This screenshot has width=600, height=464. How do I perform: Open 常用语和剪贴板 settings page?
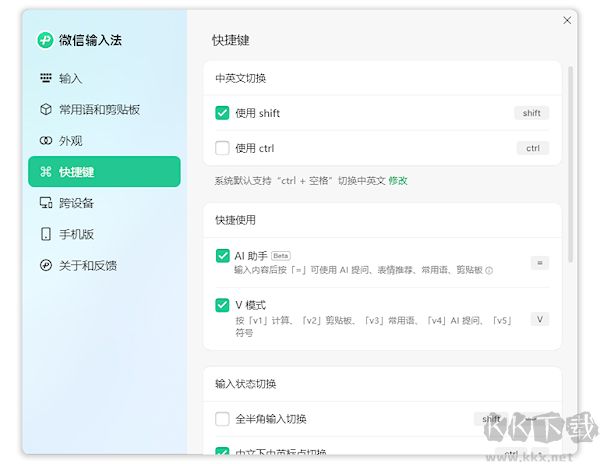[104, 109]
